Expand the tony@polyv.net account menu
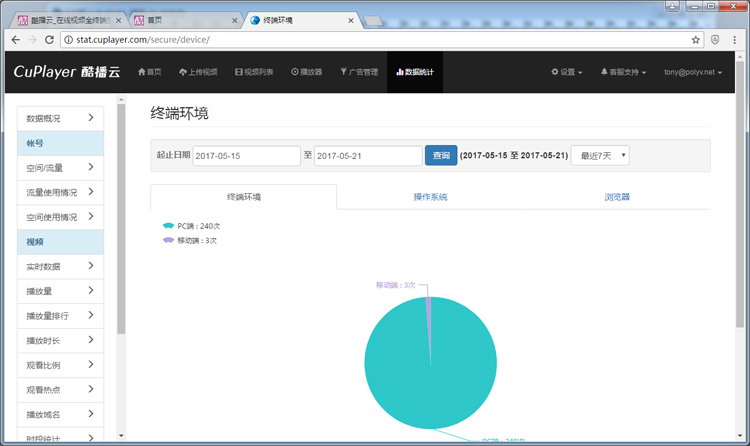The width and height of the screenshot is (750, 446). (698, 72)
